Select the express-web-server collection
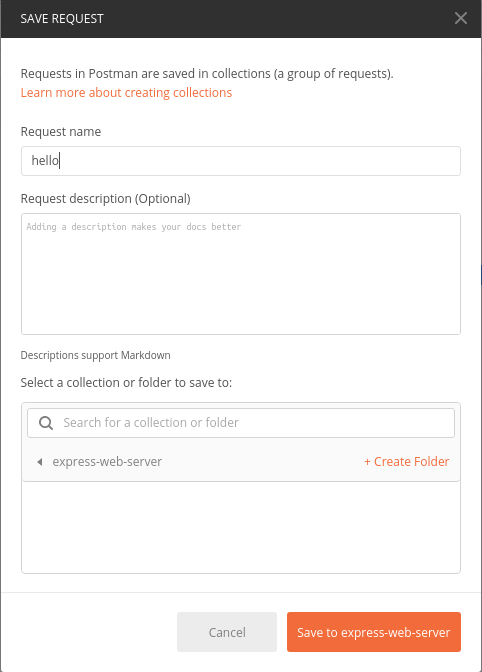Viewport: 482px width, 672px height. click(107, 462)
